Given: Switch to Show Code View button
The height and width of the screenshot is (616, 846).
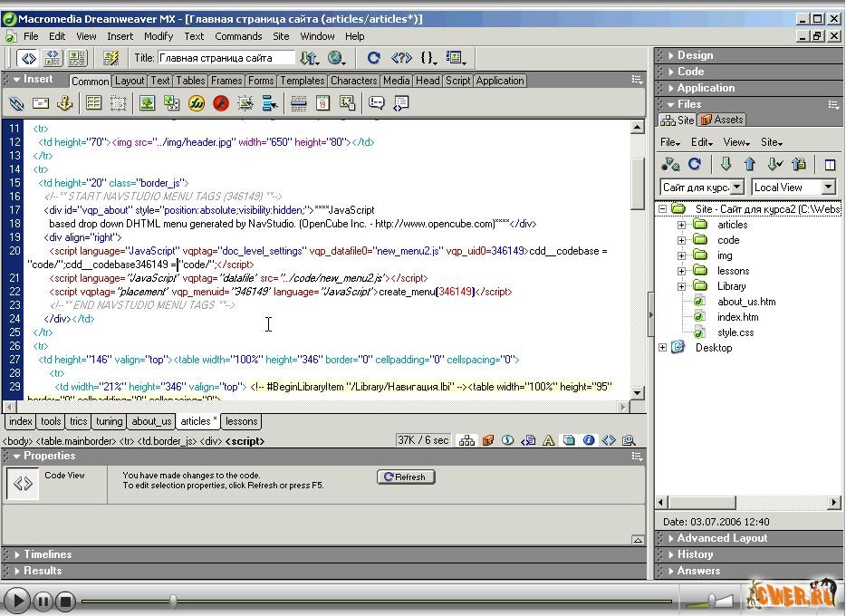Looking at the screenshot, I should point(28,58).
